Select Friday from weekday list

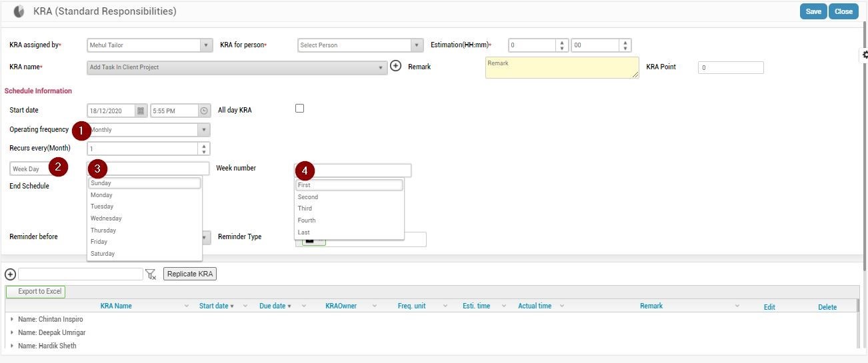(x=145, y=242)
